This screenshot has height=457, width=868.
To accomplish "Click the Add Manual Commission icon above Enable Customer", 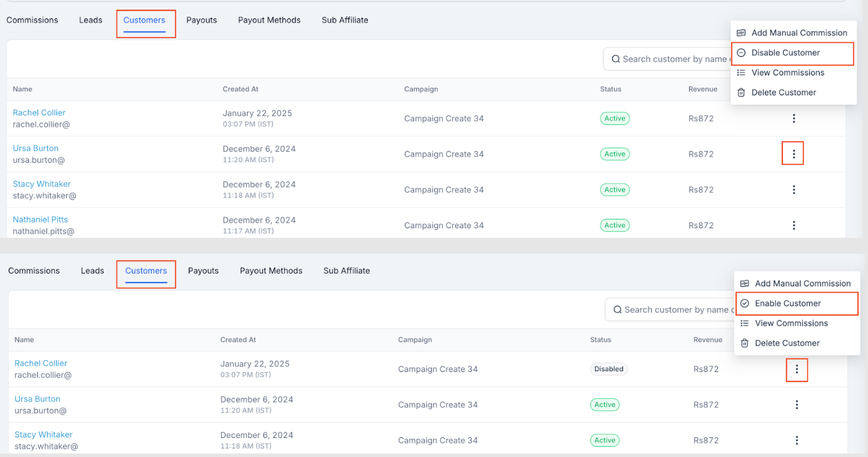I will 745,283.
